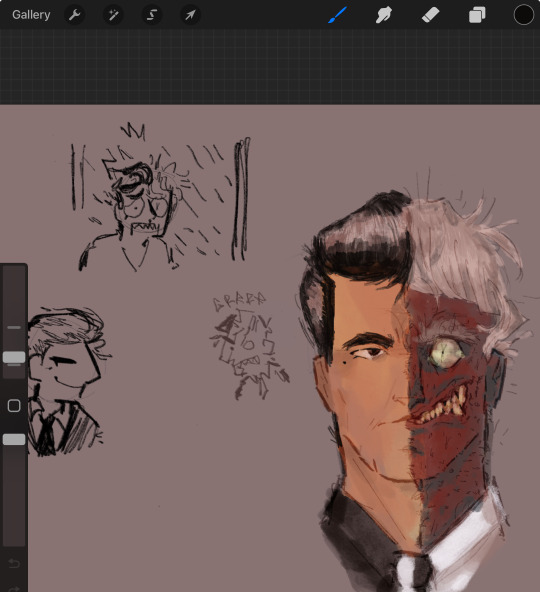The height and width of the screenshot is (592, 540).
Task: Open the Adjustments magic wand menu
Action: (113, 15)
